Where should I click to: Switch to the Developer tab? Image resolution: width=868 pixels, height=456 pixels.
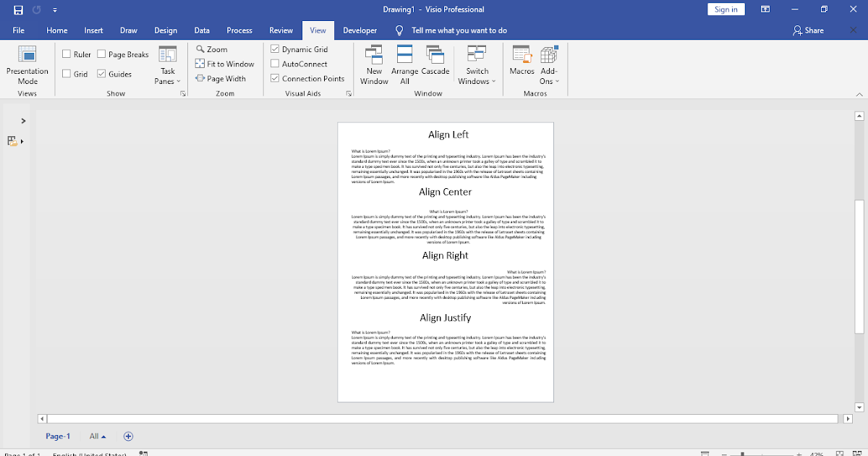tap(359, 30)
